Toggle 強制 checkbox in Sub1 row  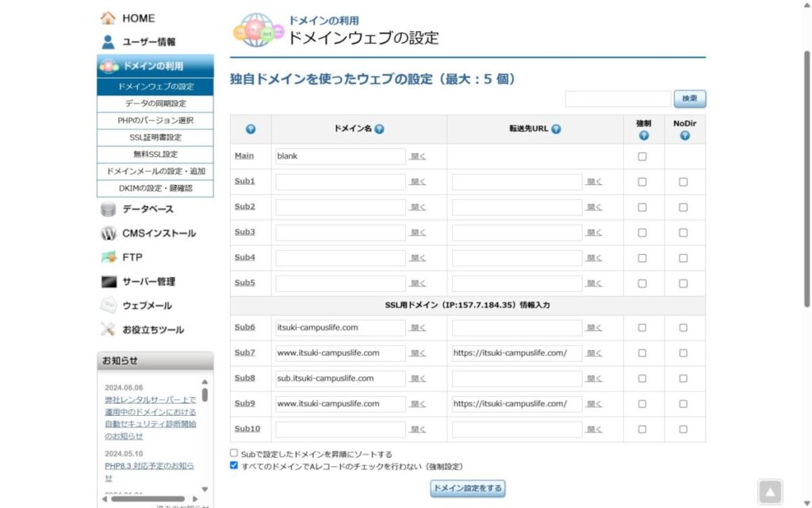[642, 182]
